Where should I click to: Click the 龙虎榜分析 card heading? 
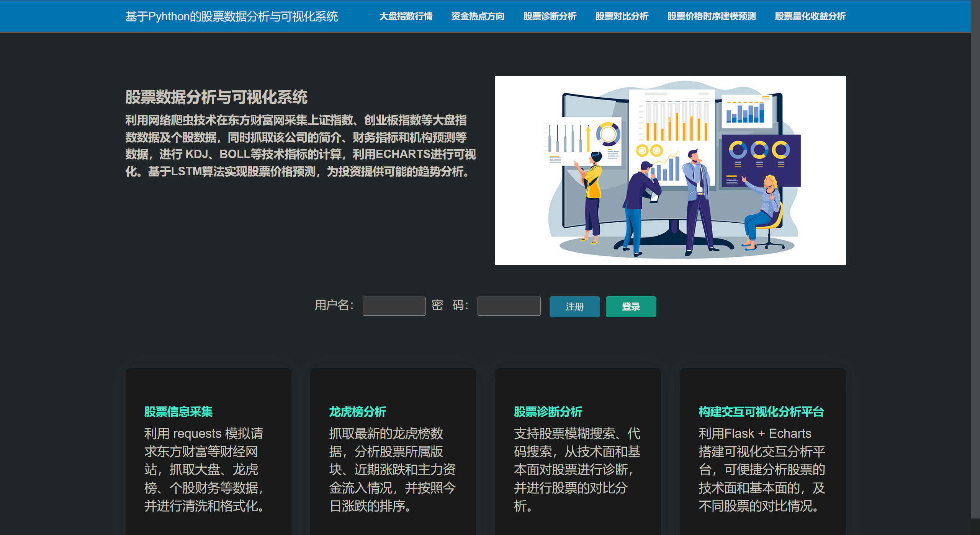(357, 412)
